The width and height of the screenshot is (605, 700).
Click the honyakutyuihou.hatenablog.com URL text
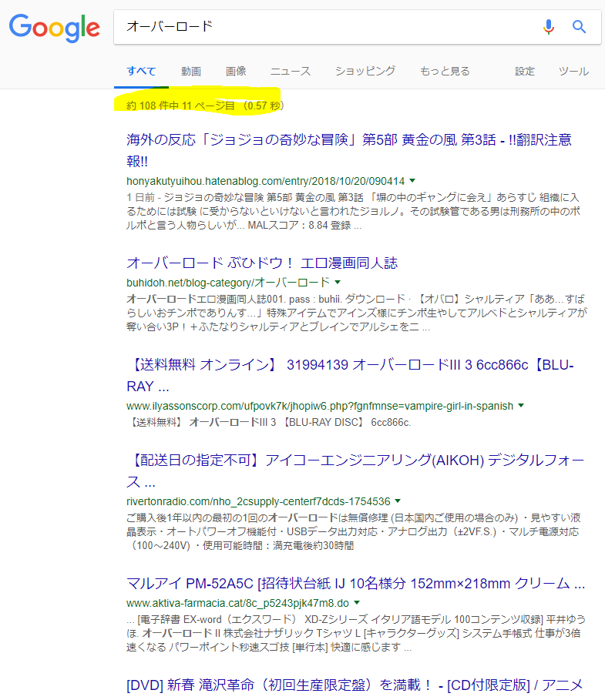point(265,181)
